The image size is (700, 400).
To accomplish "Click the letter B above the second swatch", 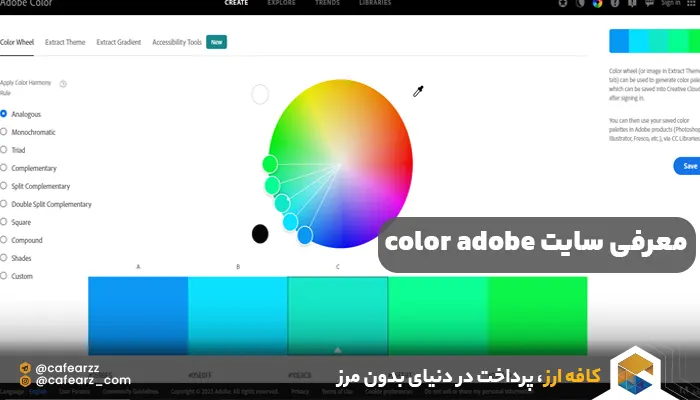I will 238,267.
